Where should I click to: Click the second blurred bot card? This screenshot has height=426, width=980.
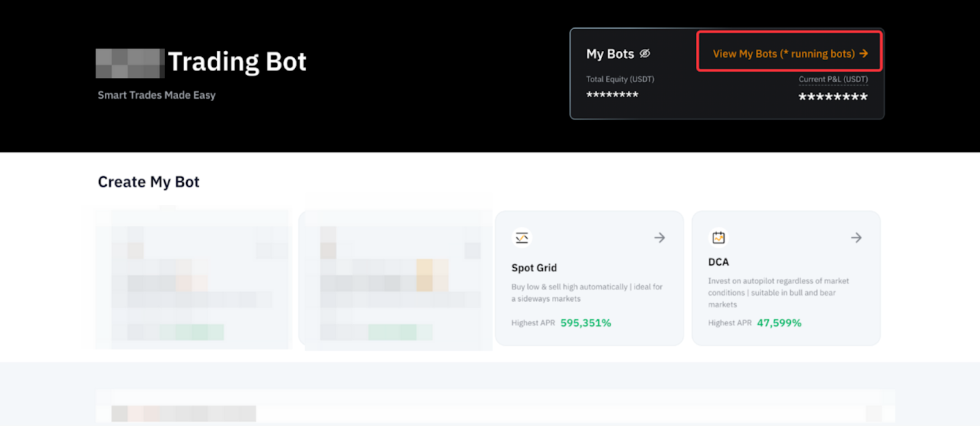coord(396,279)
